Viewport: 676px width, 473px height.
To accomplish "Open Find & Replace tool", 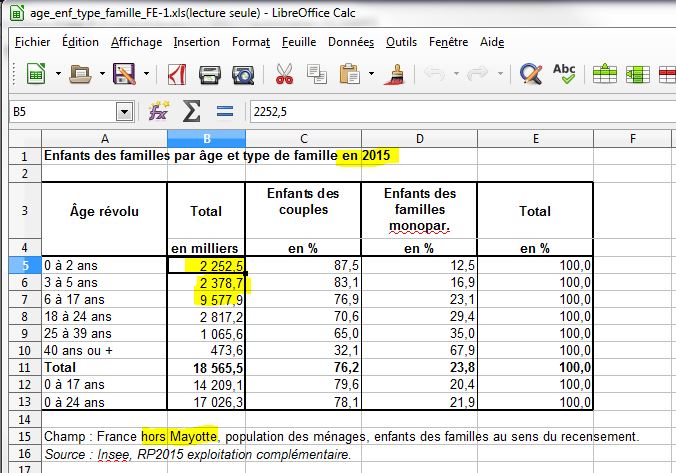I will tap(531, 75).
